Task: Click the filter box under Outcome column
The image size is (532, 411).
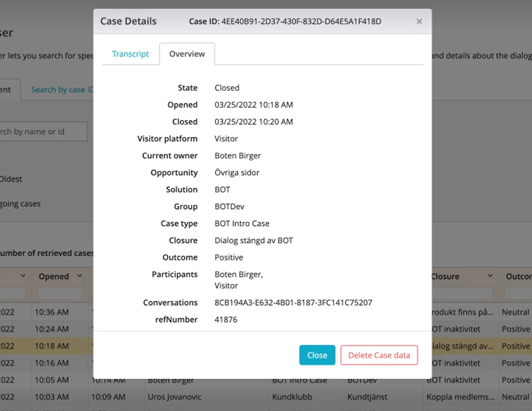Action: point(518,293)
